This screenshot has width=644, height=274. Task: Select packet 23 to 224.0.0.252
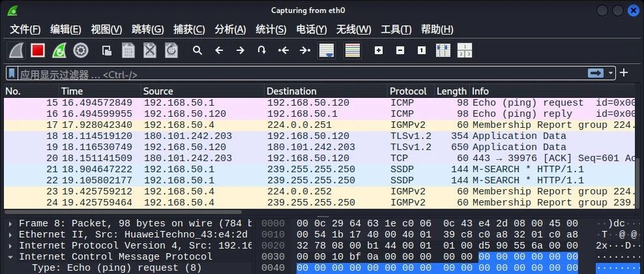(x=319, y=191)
